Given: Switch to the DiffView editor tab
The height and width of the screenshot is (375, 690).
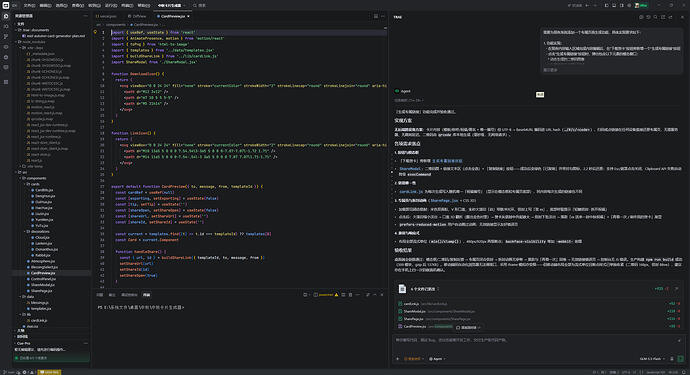Looking at the screenshot, I should point(137,16).
